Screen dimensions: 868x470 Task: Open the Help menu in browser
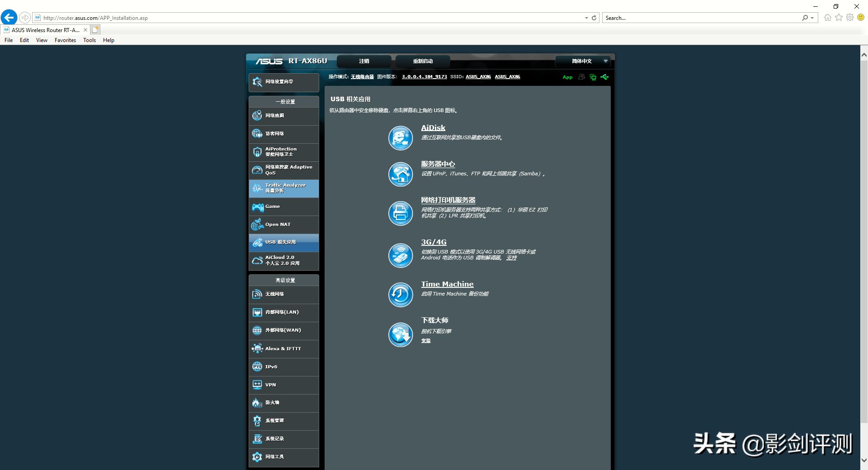[x=108, y=40]
